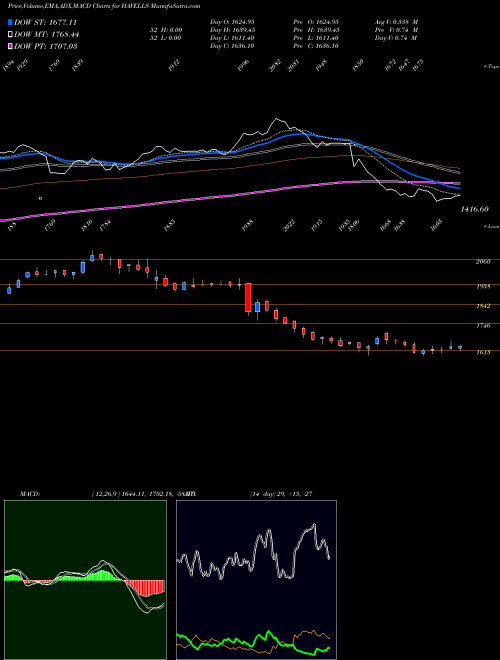Select the 'DOW ST: 1677.11' legend label
The height and width of the screenshot is (660, 500).
(45, 22)
